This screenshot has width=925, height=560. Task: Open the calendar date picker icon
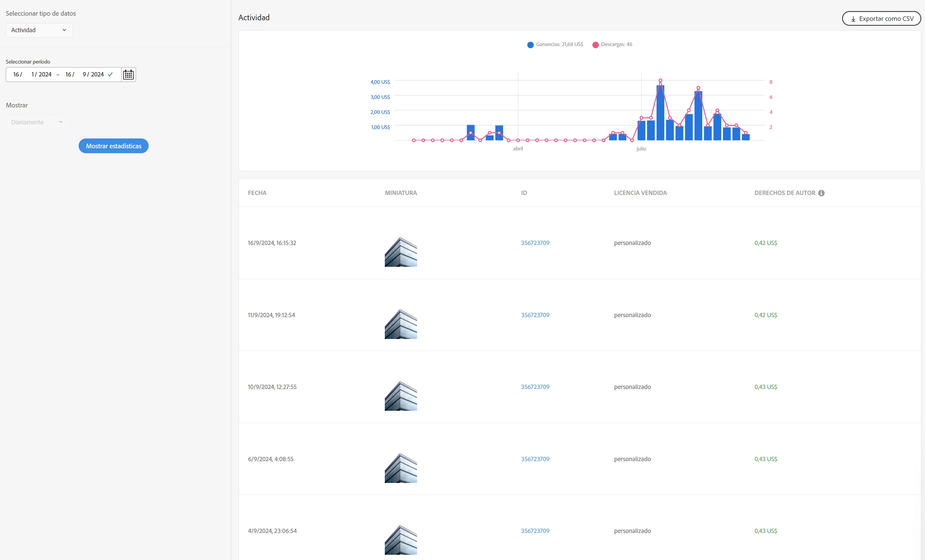(128, 74)
